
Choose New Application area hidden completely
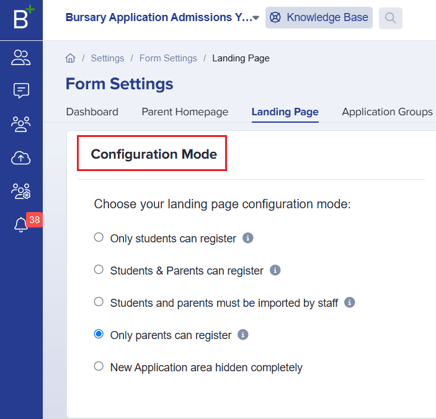pyautogui.click(x=99, y=366)
